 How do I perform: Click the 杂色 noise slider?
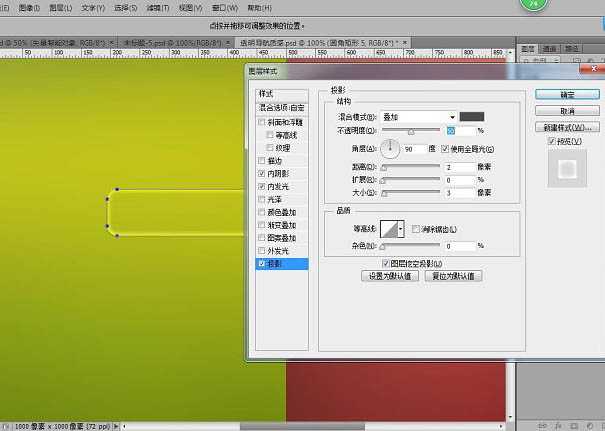tap(411, 246)
